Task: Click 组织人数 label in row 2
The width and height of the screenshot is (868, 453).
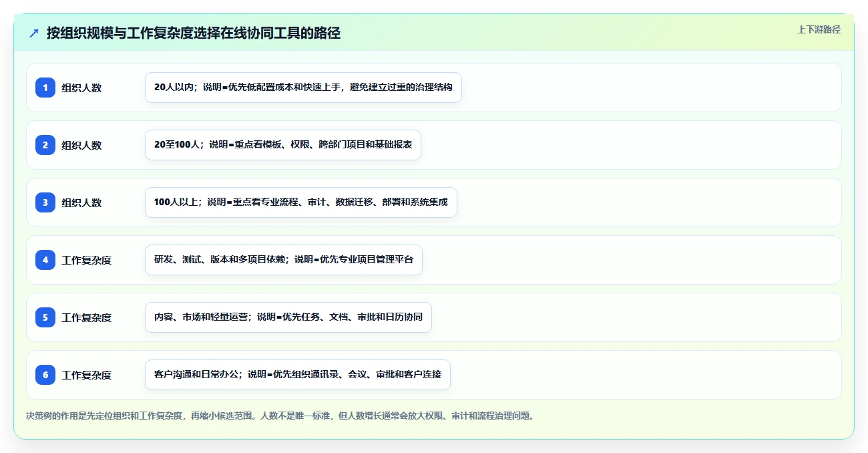Action: (x=81, y=145)
